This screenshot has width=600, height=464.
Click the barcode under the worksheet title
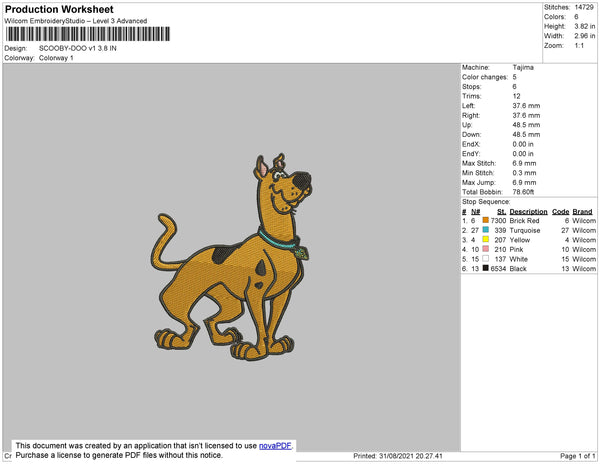pos(88,34)
